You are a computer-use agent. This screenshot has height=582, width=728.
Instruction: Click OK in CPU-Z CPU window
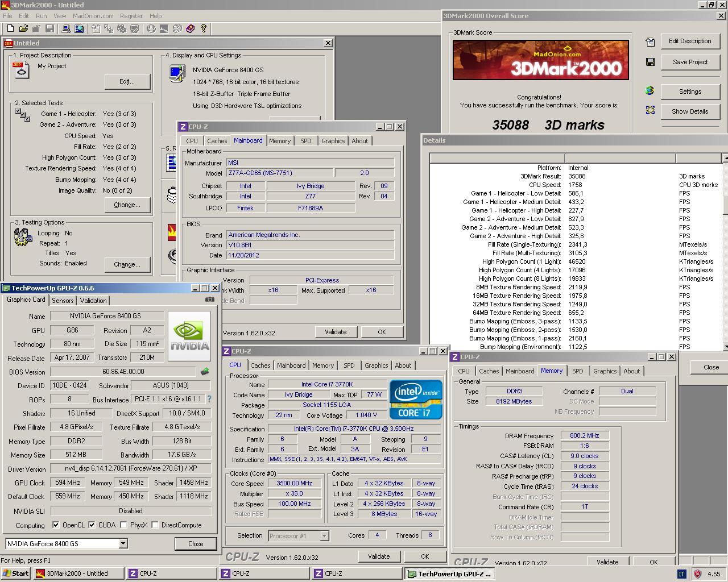click(x=425, y=556)
